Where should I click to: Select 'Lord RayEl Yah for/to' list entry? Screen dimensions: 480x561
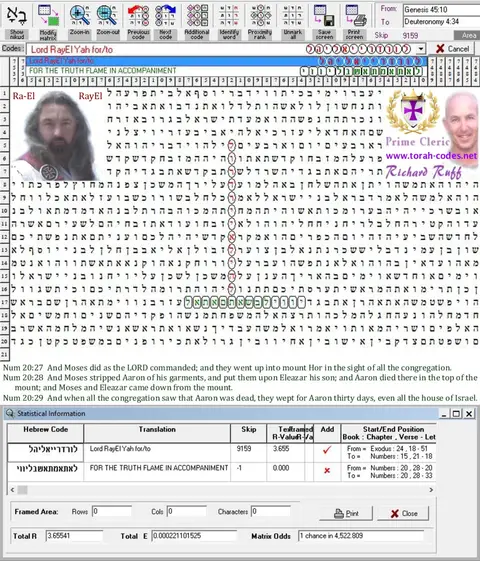point(226,61)
